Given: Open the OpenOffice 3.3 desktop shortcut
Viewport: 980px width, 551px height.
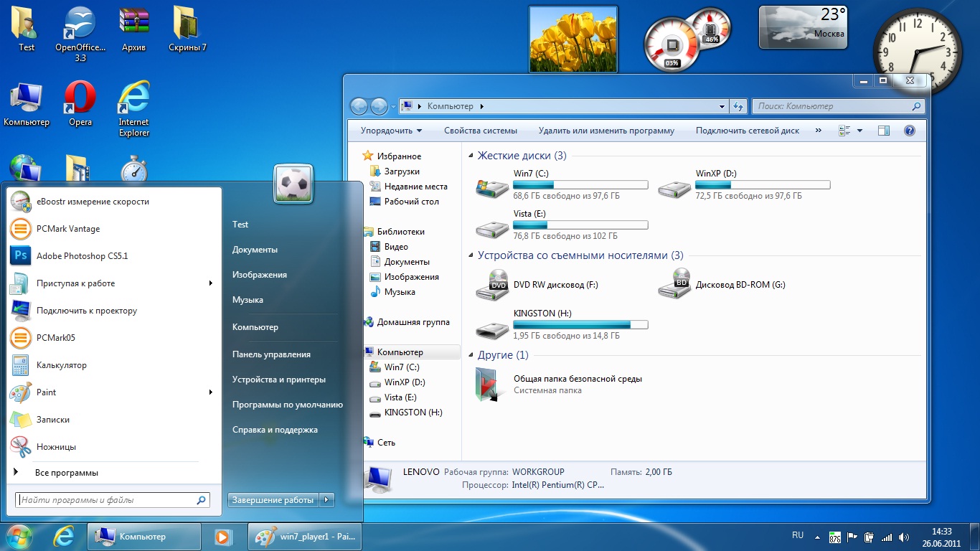Looking at the screenshot, I should tap(80, 34).
